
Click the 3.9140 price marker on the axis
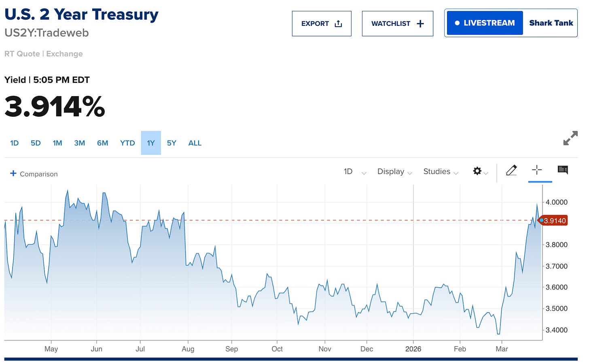click(x=554, y=221)
